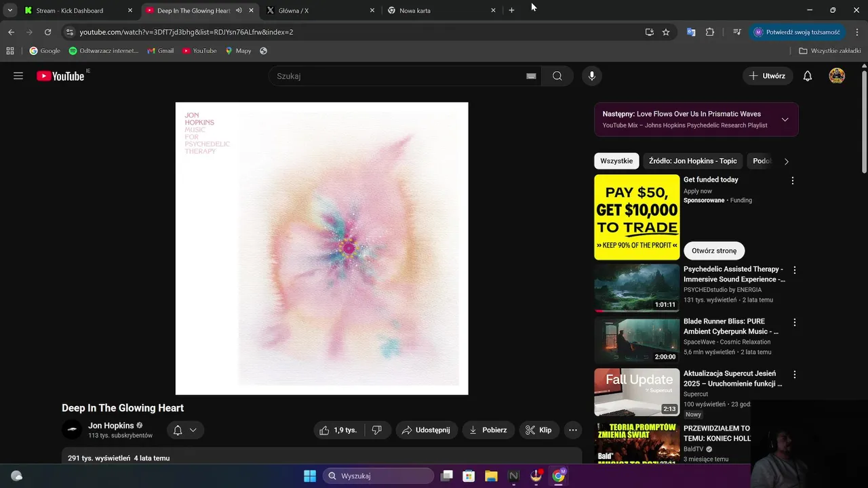Click Potwierdź swoją tożsamość profile button
This screenshot has width=868, height=488.
click(x=797, y=32)
